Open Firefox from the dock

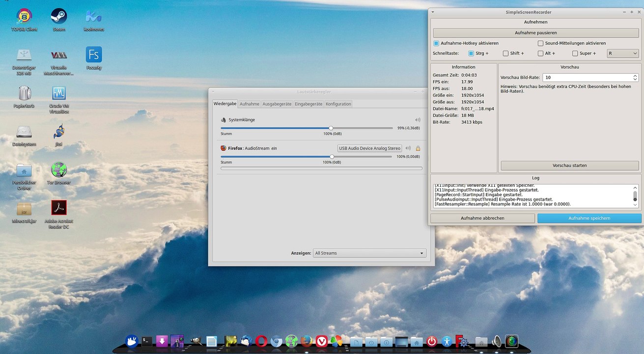307,341
